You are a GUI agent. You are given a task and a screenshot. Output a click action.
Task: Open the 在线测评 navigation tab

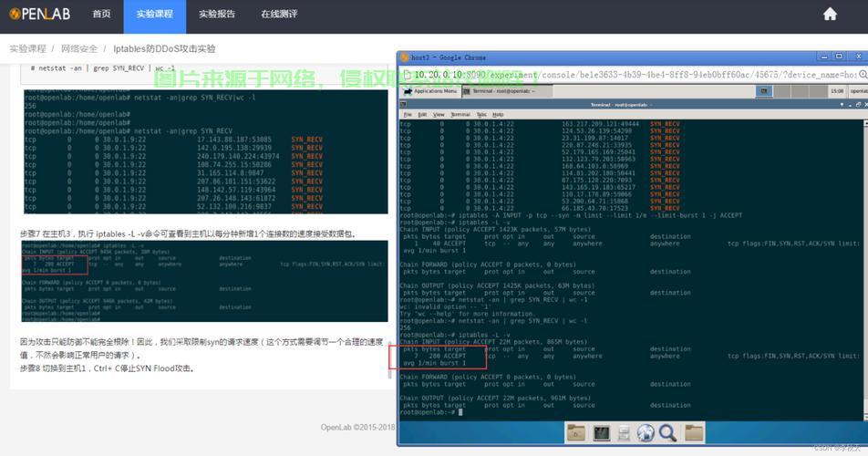click(x=279, y=14)
